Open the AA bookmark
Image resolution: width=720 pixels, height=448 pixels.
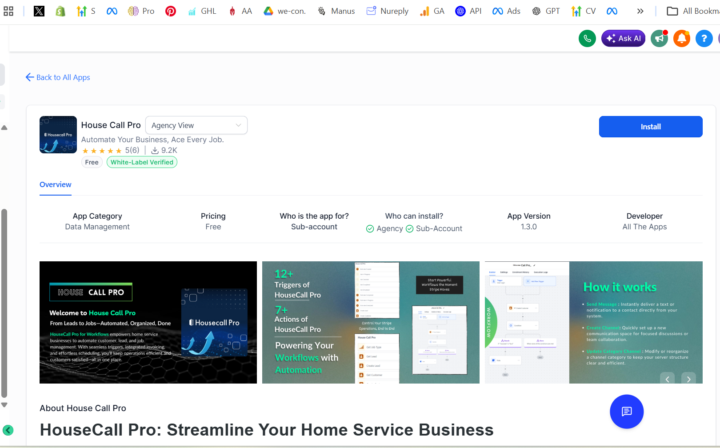click(x=240, y=11)
